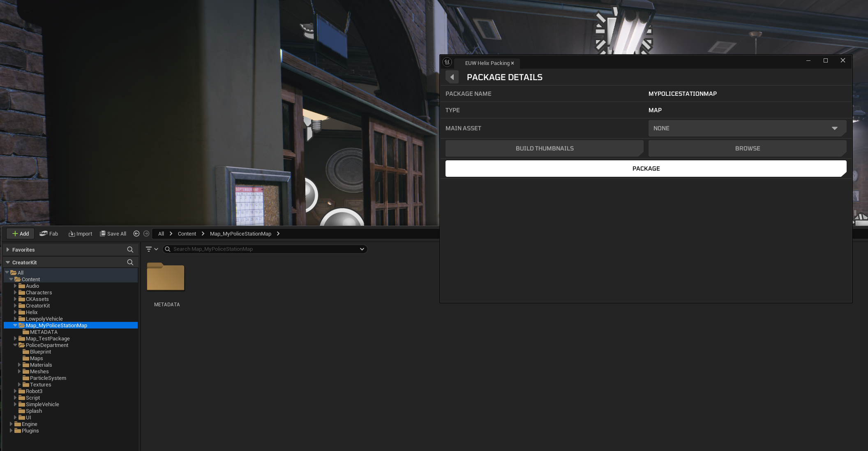Screen dimensions: 868x451
Task: Open saved searches dropdown in search bar
Action: click(x=362, y=249)
